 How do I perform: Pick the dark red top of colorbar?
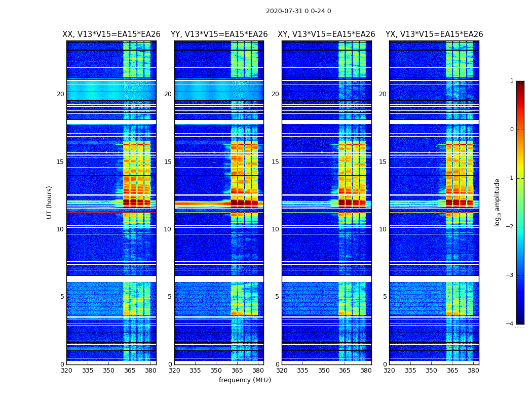tap(520, 84)
